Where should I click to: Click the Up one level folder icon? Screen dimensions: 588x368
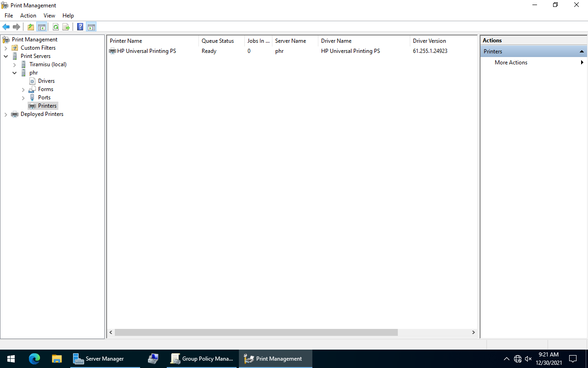click(x=31, y=27)
